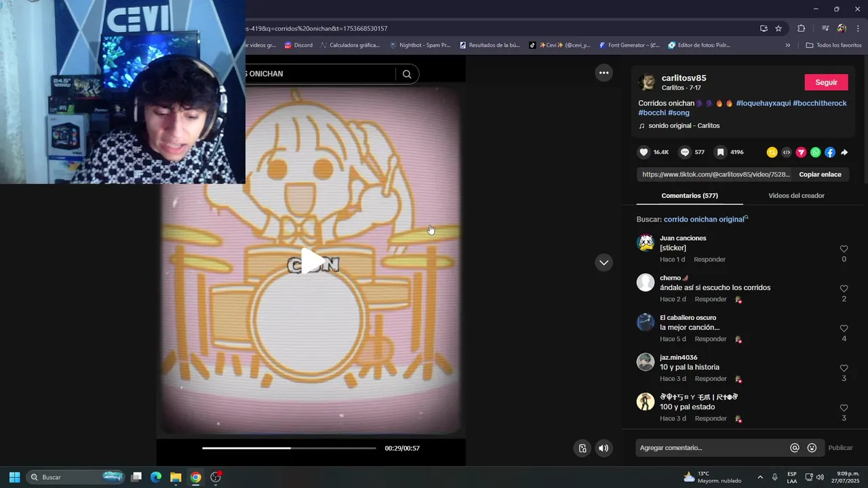The height and width of the screenshot is (488, 868).
Task: Reply to Juan canciones' comment
Action: pyautogui.click(x=709, y=260)
